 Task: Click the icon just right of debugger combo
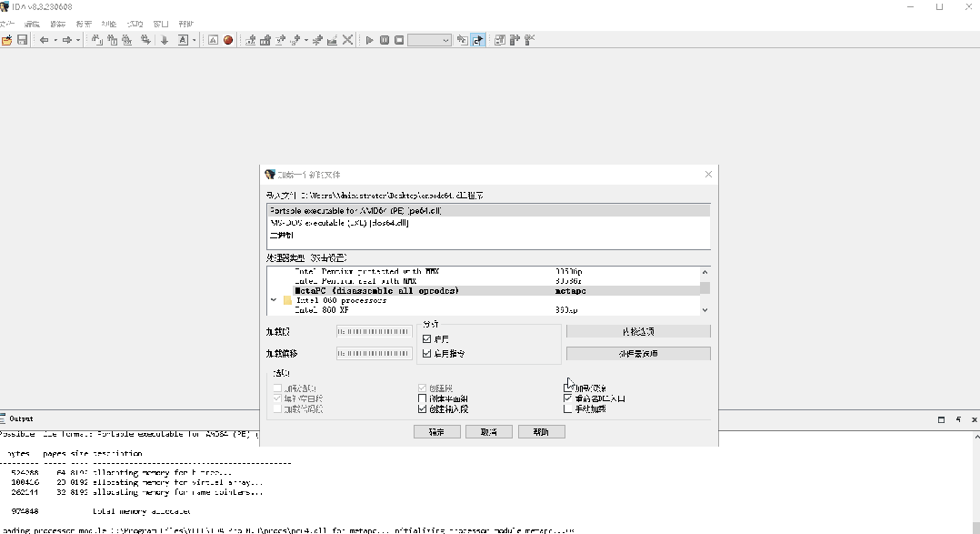[463, 40]
